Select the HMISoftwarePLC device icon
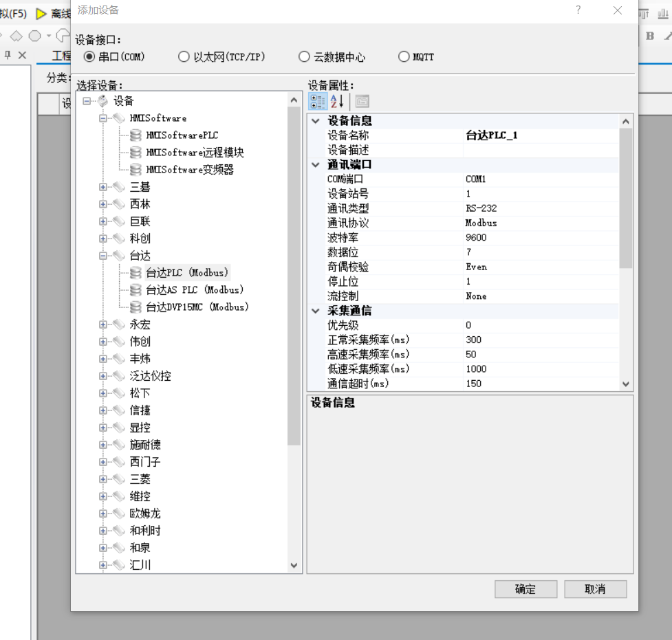Screen dimensions: 672x640 [x=136, y=135]
